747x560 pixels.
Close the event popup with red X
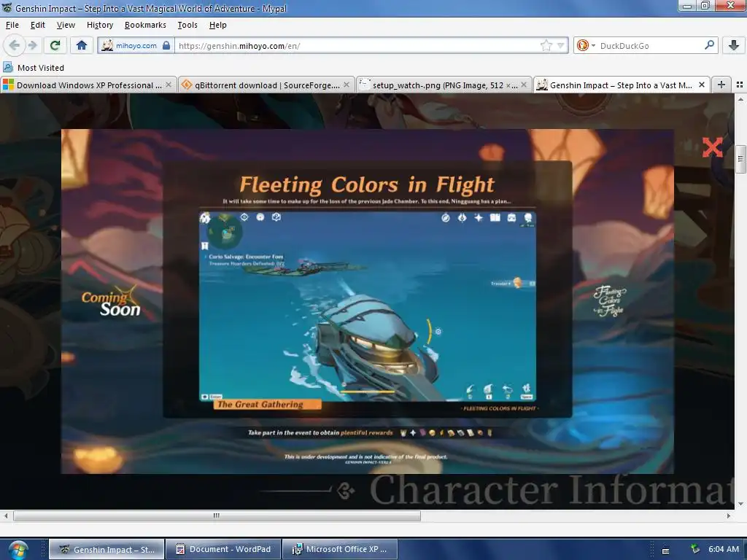(x=712, y=147)
